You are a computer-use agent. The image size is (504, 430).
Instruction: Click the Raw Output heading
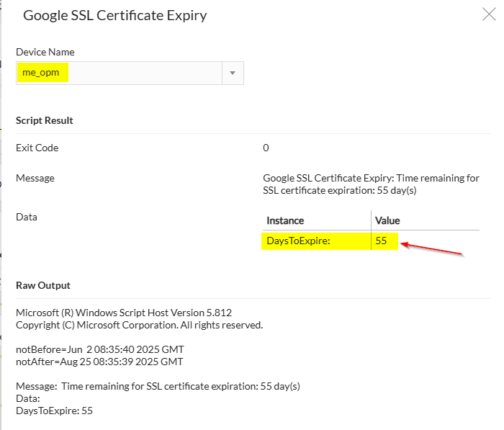click(x=43, y=286)
